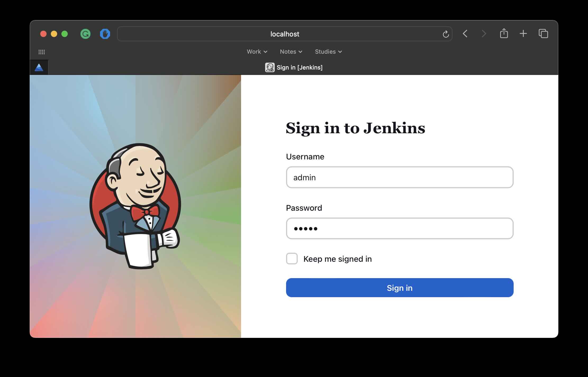
Task: Enable the Keep me signed in checkbox
Action: (292, 259)
